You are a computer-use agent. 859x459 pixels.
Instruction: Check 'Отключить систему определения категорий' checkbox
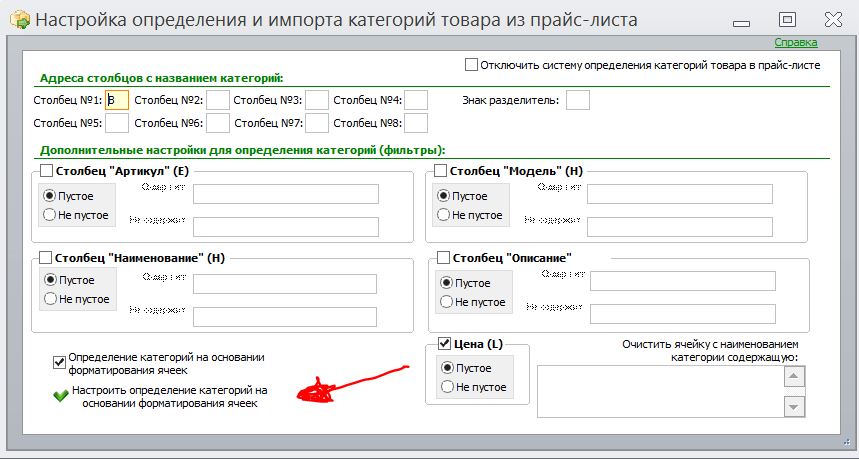(x=471, y=65)
